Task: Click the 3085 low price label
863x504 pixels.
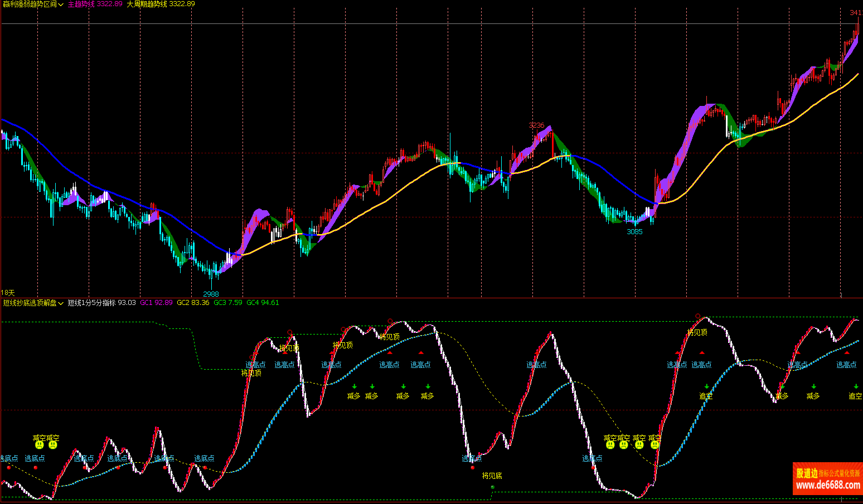Action: [x=634, y=231]
